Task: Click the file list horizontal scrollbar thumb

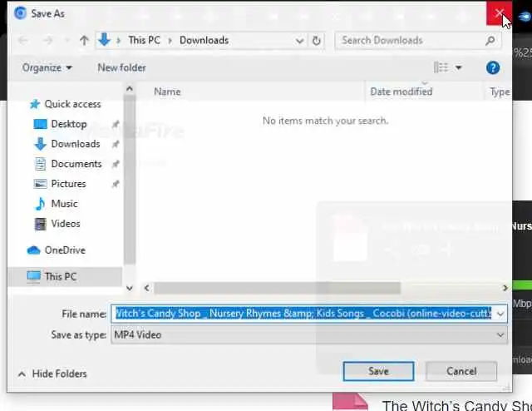Action: tap(277, 288)
